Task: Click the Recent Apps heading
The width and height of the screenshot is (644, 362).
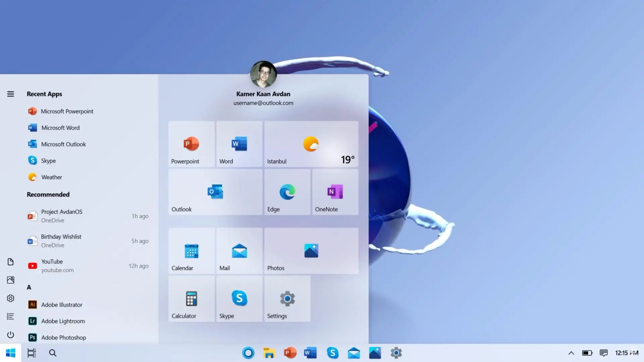Action: [x=44, y=94]
